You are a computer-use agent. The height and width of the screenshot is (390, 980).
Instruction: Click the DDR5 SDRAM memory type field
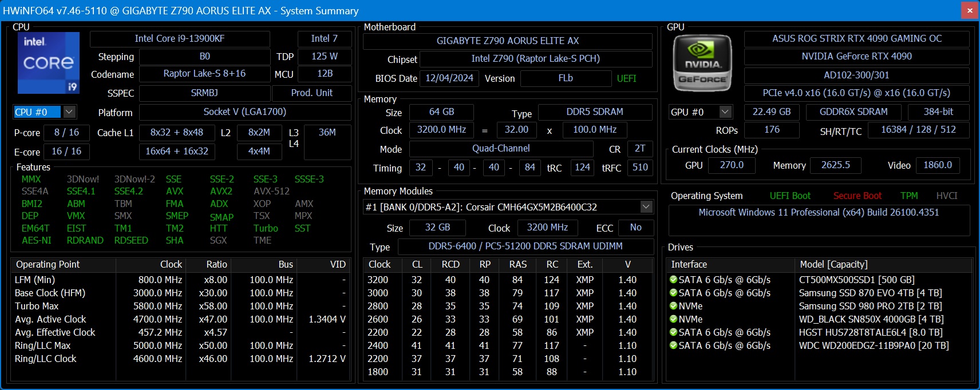595,112
